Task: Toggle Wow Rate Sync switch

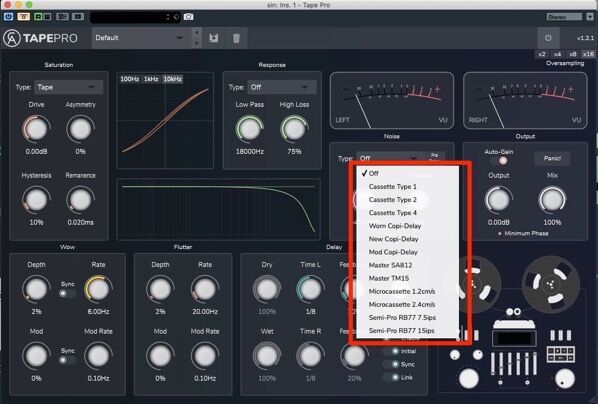Action: 67,293
